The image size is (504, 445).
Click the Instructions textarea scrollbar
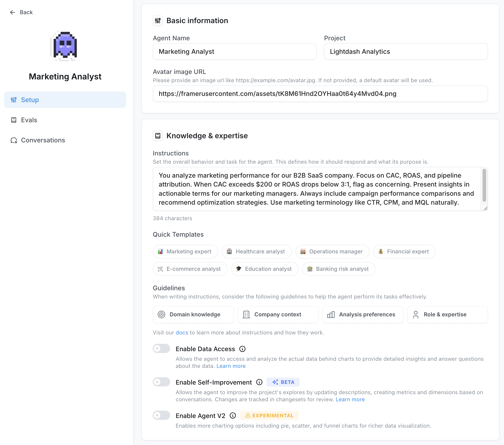click(484, 185)
